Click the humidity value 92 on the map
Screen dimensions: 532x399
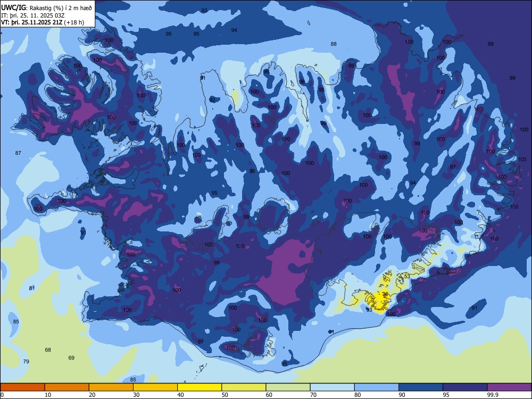point(212,100)
